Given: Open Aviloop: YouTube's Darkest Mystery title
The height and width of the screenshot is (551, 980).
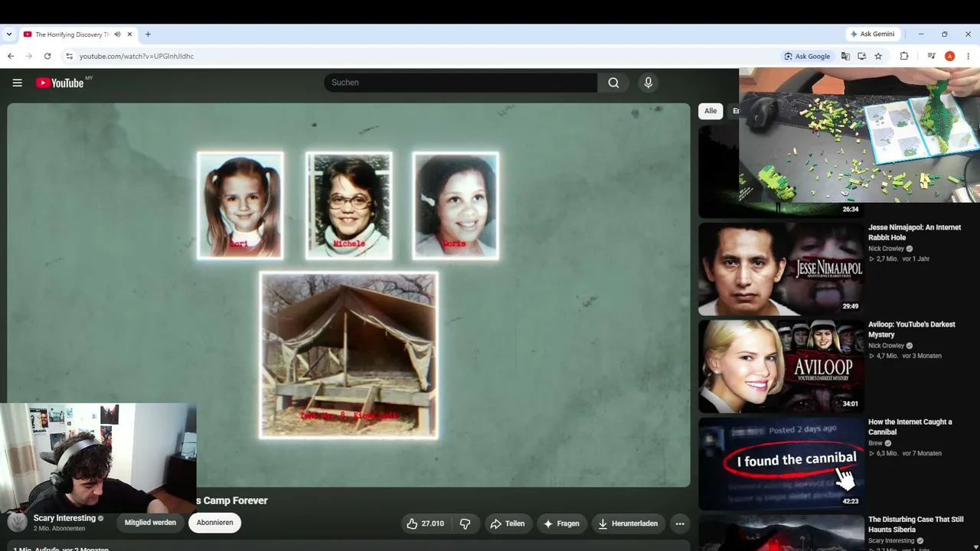Looking at the screenshot, I should (x=911, y=329).
